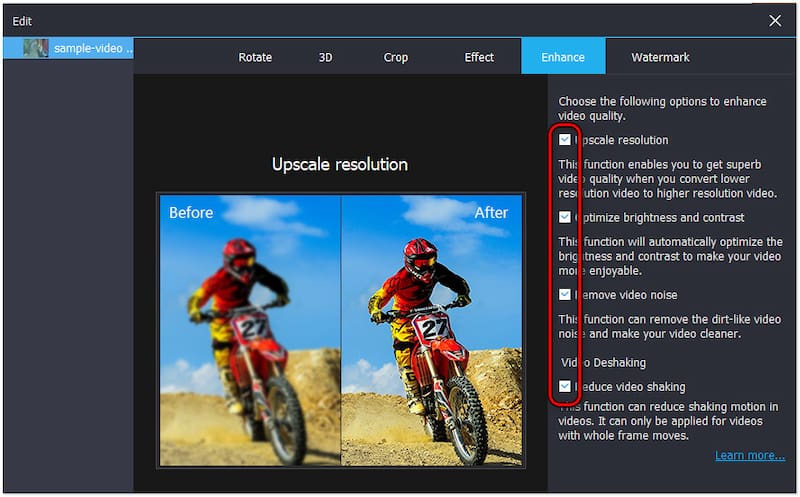Go to the Crop tab
The image size is (800, 497).
396,57
